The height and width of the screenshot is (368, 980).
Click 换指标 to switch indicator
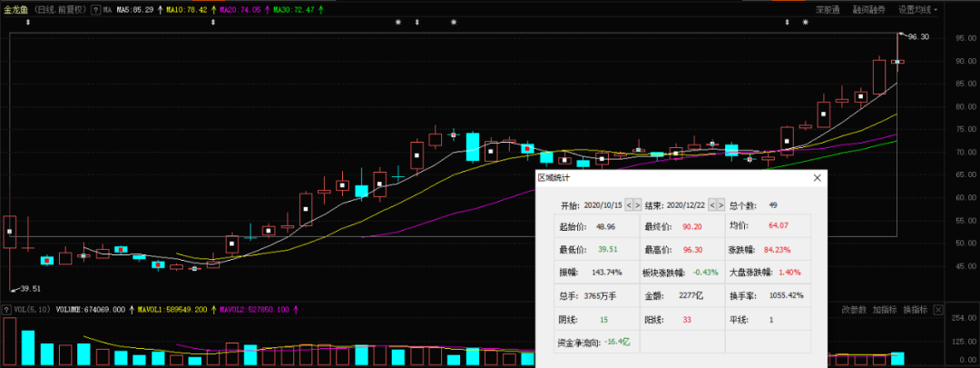point(915,310)
